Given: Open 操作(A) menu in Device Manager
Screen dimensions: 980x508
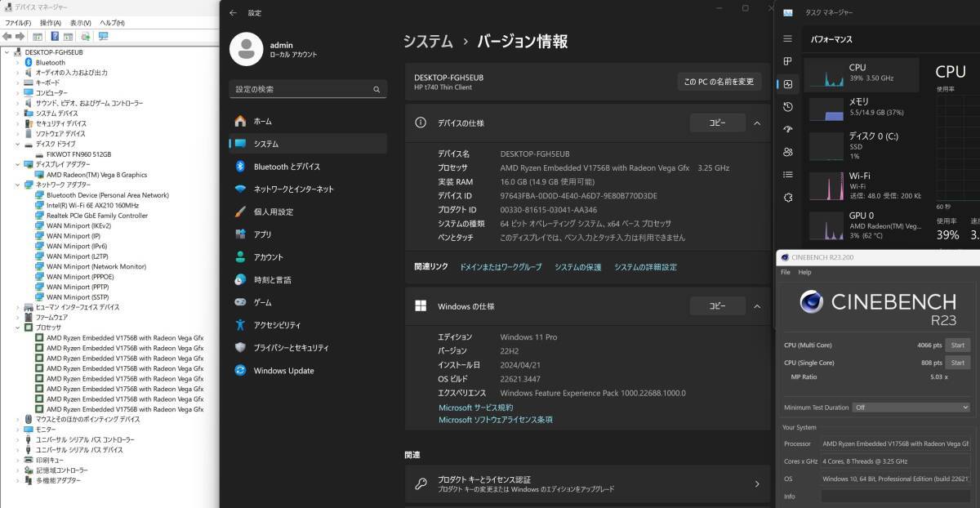Looking at the screenshot, I should (x=51, y=23).
